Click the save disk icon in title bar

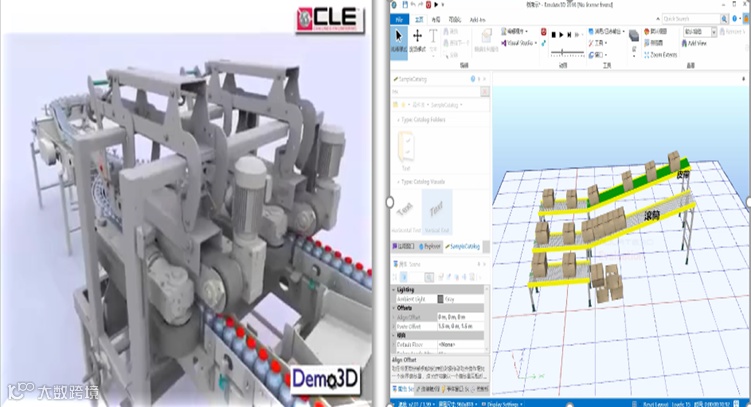click(405, 5)
